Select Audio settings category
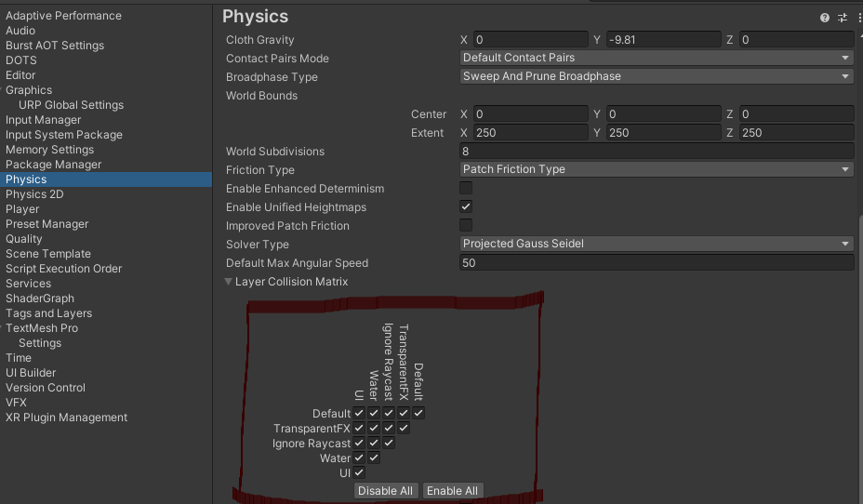This screenshot has height=504, width=863. [x=20, y=31]
